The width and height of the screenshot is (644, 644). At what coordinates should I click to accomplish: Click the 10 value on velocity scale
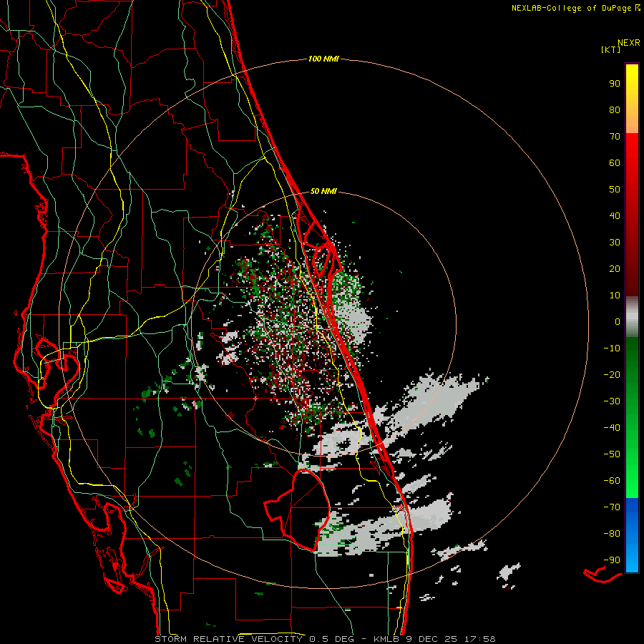point(615,296)
